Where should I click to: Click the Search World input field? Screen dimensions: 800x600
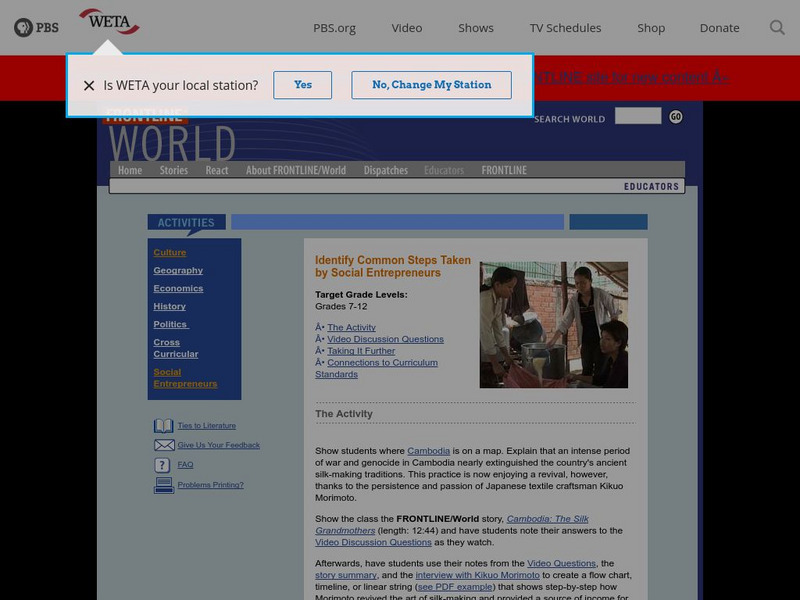point(638,116)
